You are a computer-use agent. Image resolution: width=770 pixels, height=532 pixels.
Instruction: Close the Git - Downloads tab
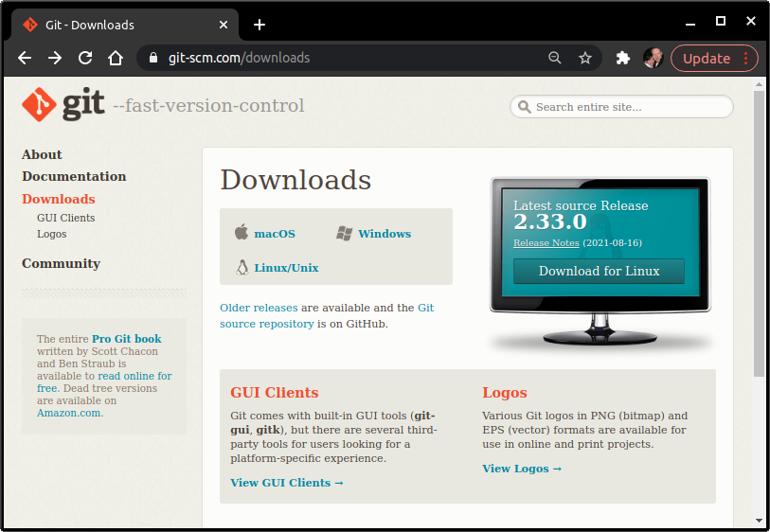tap(224, 25)
